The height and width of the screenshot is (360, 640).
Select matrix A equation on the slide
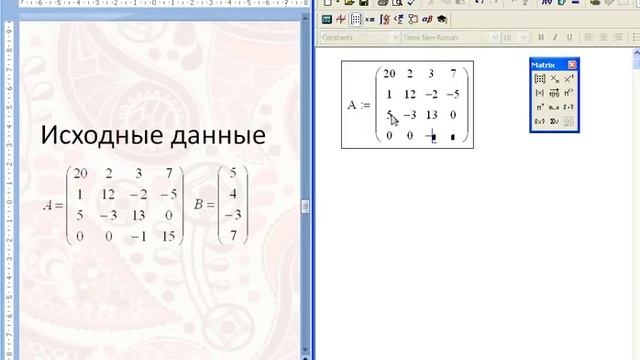click(x=113, y=205)
